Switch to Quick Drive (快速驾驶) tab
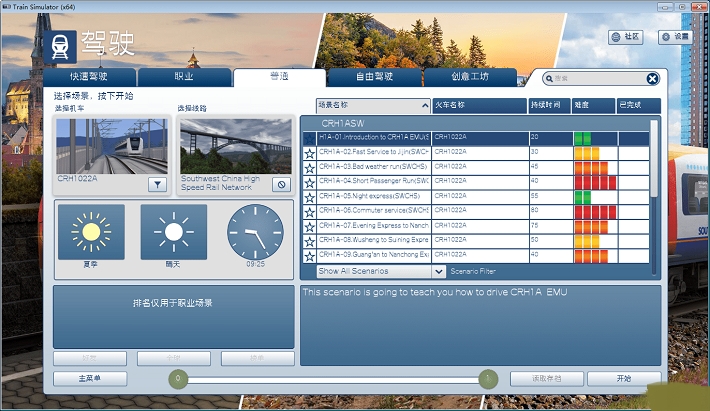The width and height of the screenshot is (710, 411). (x=89, y=76)
